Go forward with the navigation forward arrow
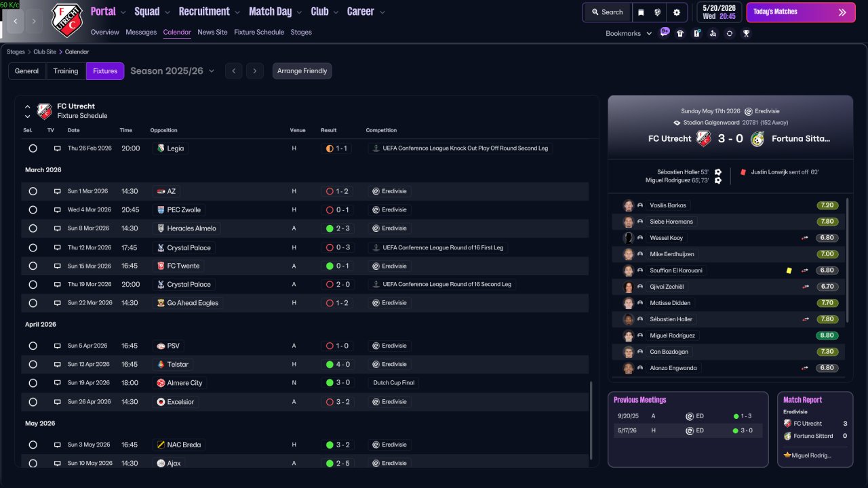This screenshot has width=868, height=488. pos(34,21)
